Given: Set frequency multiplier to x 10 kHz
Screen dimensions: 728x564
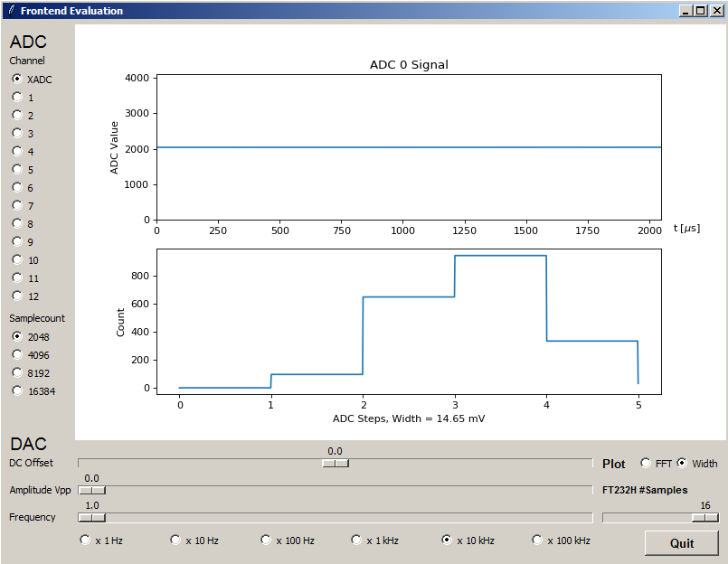Looking at the screenshot, I should [x=447, y=540].
